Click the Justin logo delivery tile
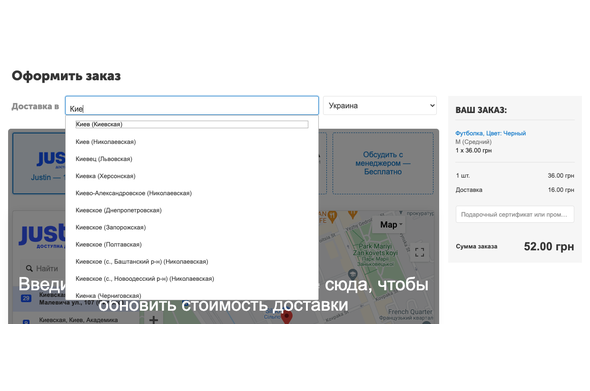The height and width of the screenshot is (391, 590). click(x=39, y=163)
